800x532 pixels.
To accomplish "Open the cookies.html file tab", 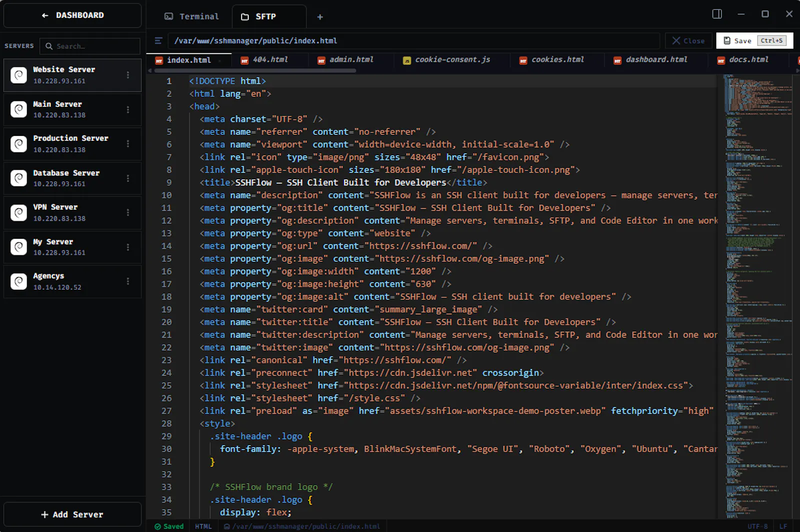I will click(557, 60).
